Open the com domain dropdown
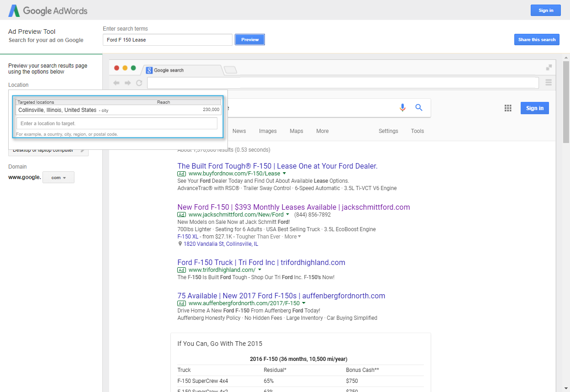570x392 pixels. tap(58, 177)
